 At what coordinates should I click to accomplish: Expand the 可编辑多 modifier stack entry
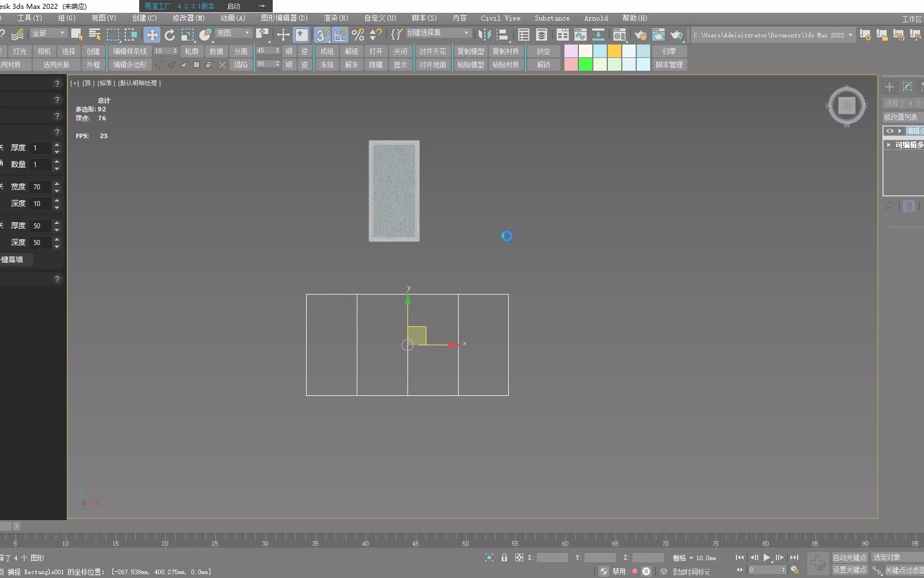click(x=888, y=145)
